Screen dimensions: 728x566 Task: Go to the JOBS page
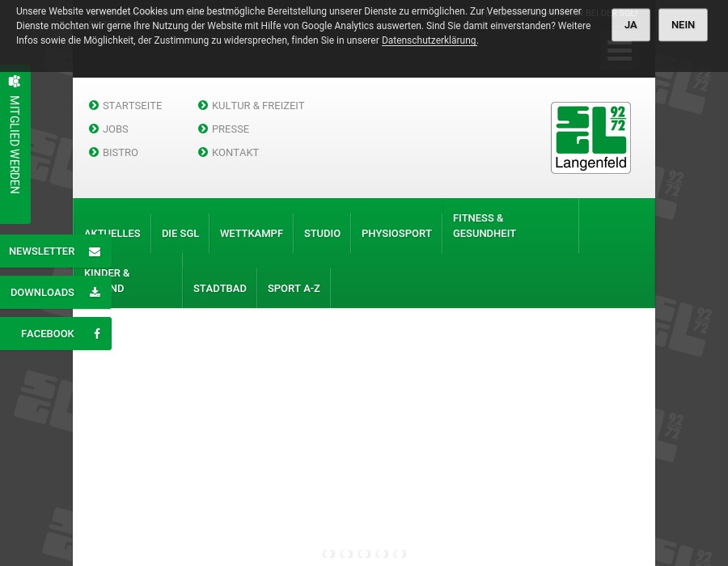(x=116, y=129)
